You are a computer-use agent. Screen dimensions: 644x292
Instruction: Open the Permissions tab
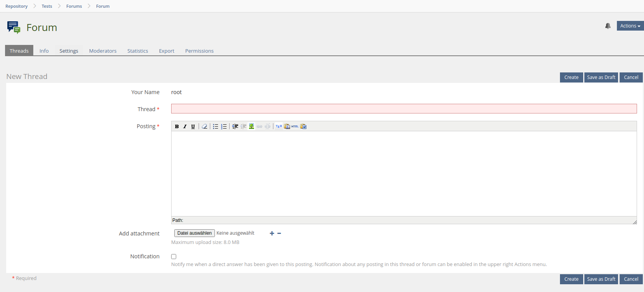pos(199,51)
